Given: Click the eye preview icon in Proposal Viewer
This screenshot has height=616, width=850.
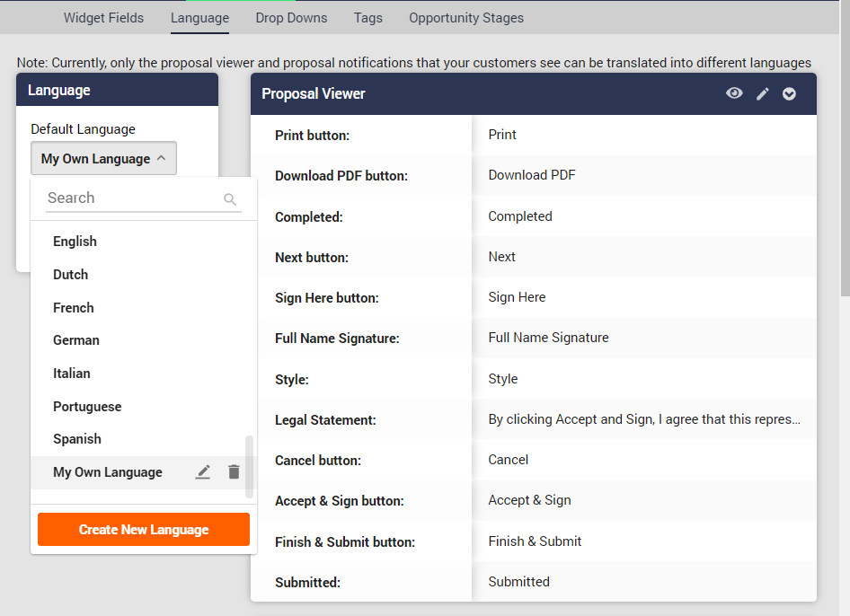Looking at the screenshot, I should [734, 93].
